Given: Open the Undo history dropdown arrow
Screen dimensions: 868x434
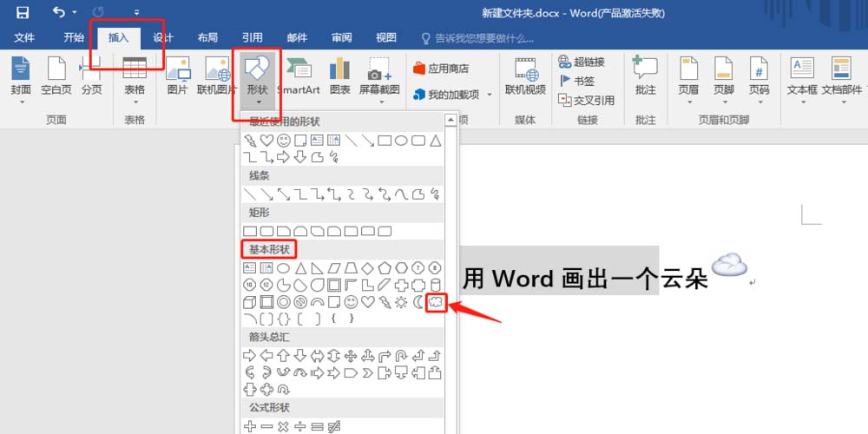Looking at the screenshot, I should (74, 12).
